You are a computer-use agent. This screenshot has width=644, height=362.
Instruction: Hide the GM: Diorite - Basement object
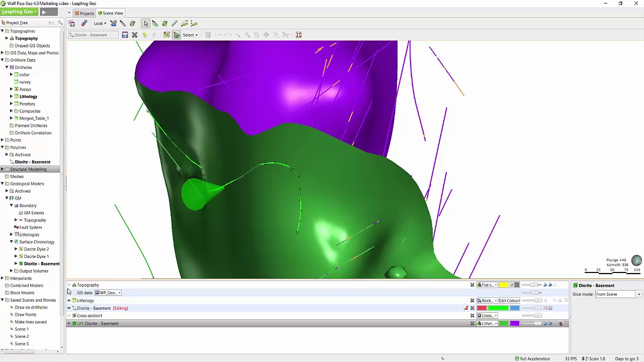(x=69, y=324)
